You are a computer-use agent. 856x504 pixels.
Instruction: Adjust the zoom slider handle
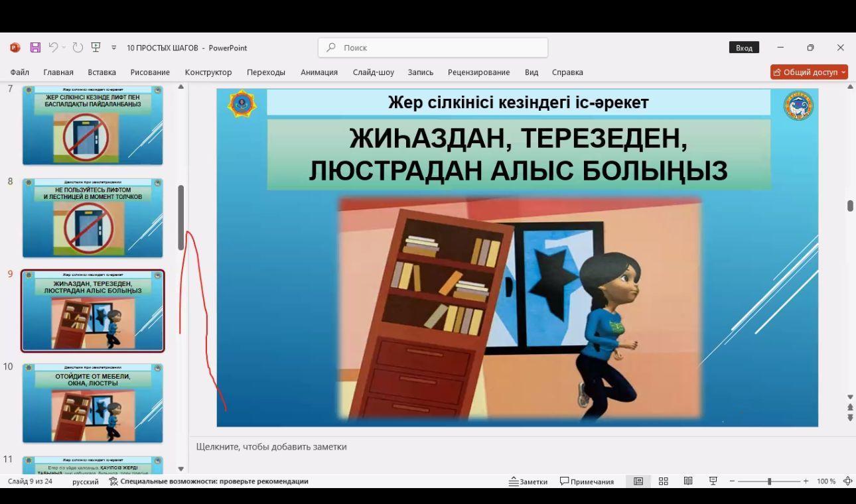tap(768, 481)
